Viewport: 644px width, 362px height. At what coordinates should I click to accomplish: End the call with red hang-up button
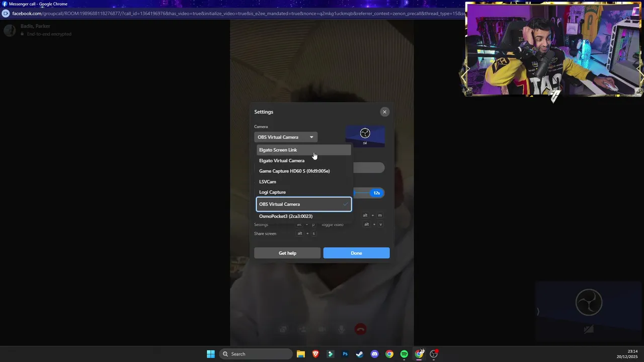click(360, 329)
